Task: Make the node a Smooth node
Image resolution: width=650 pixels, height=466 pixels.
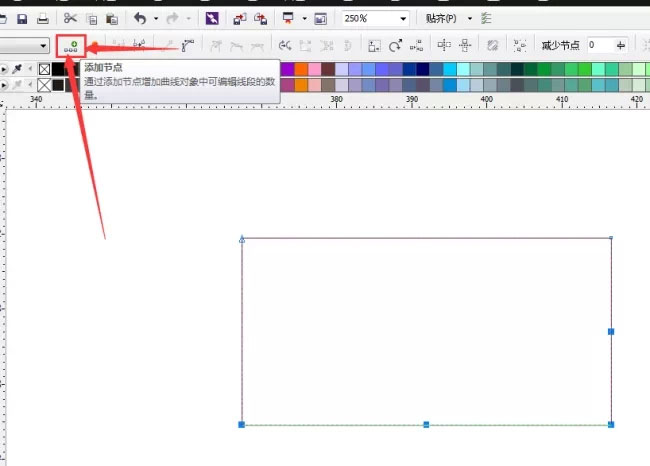Action: pos(236,46)
